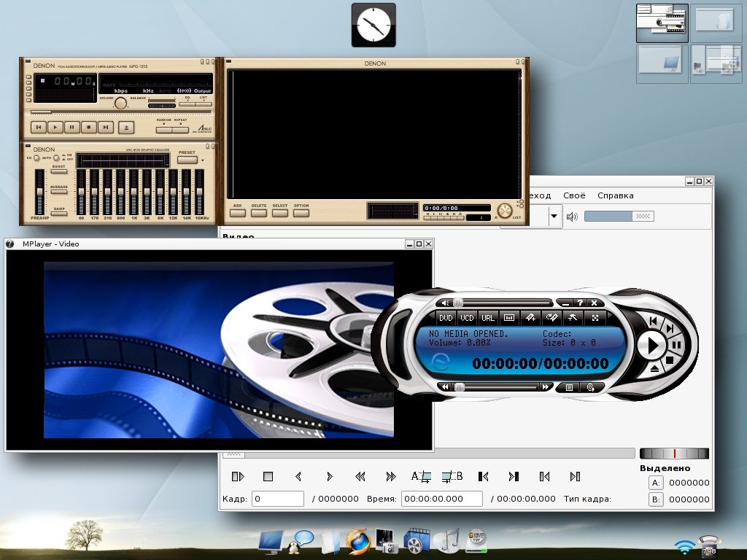Click the speaker mute icon in MPlayer's control panel
The image size is (747, 560).
pos(445,303)
